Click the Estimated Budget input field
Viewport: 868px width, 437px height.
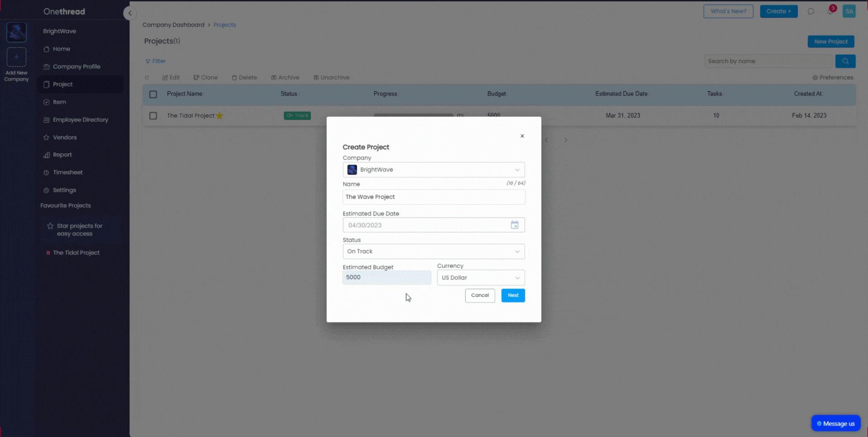386,277
